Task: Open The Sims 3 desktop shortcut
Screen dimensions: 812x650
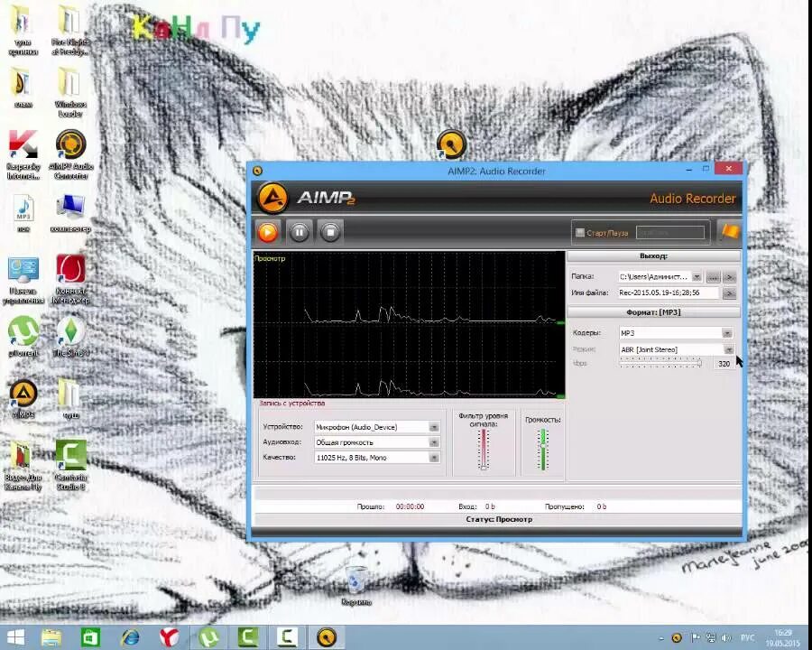Action: (x=71, y=337)
